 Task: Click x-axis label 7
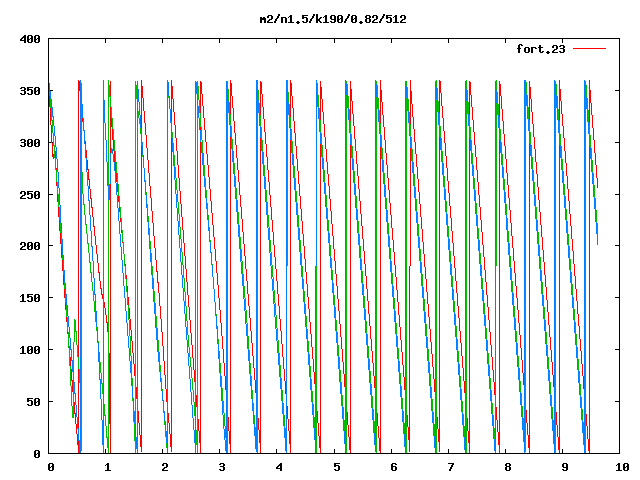[451, 467]
